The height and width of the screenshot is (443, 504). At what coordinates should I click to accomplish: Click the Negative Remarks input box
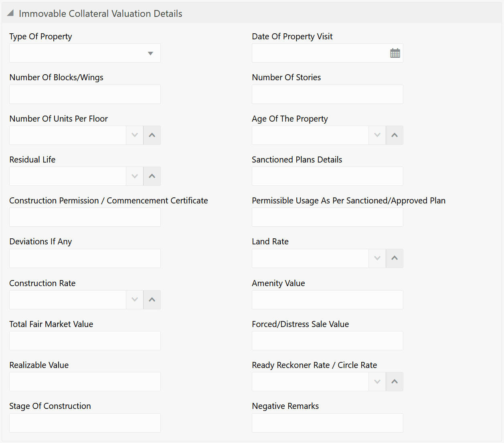tap(327, 423)
